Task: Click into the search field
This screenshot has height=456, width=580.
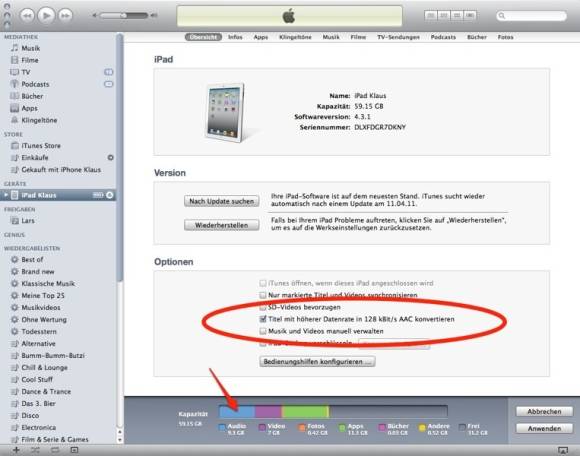Action: [x=531, y=16]
